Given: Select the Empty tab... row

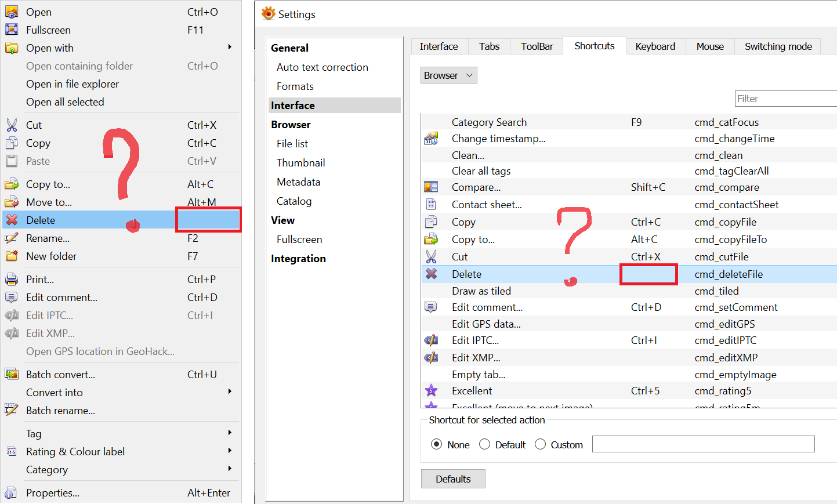Looking at the screenshot, I should click(629, 375).
